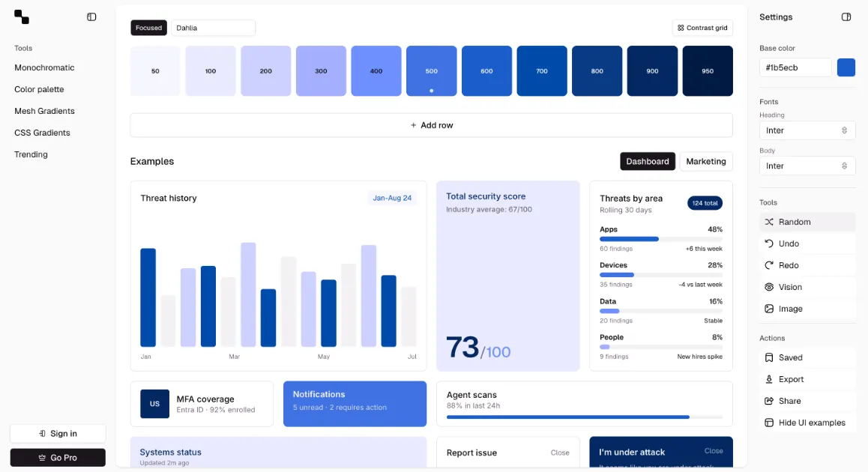Screen dimensions: 868x472
Task: Open the Heading font dropdown
Action: [807, 130]
